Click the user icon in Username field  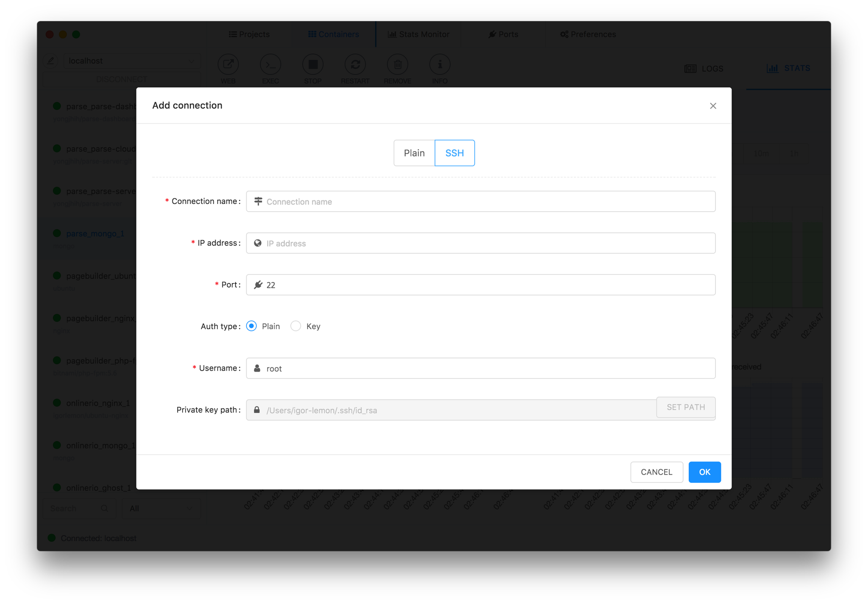click(x=257, y=368)
